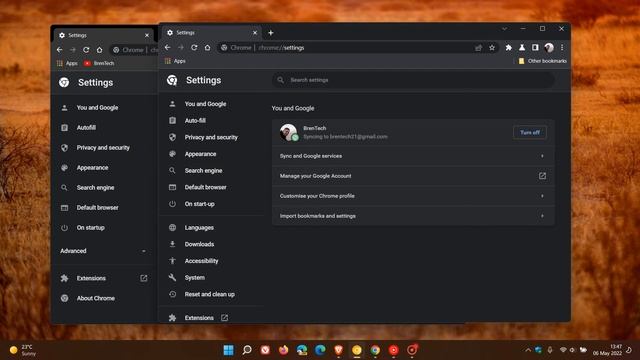The image size is (640, 360).
Task: Open the BrenTech bookmark in back window
Action: point(99,63)
